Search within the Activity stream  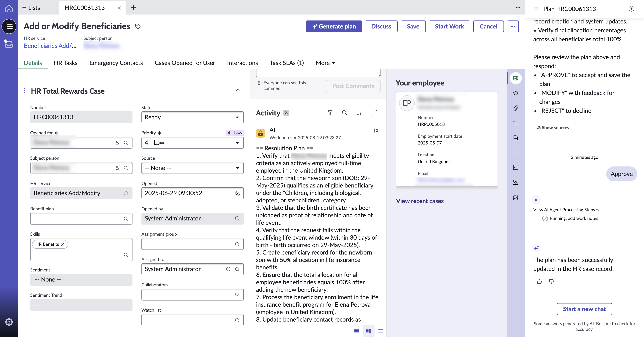pyautogui.click(x=345, y=113)
